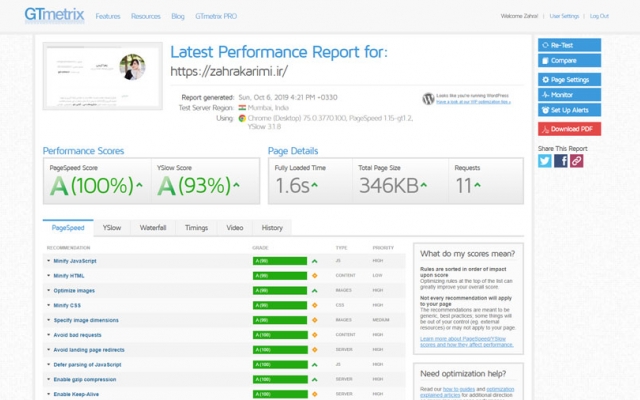Image resolution: width=640 pixels, height=400 pixels.
Task: Click the Download PDF button
Action: point(569,129)
